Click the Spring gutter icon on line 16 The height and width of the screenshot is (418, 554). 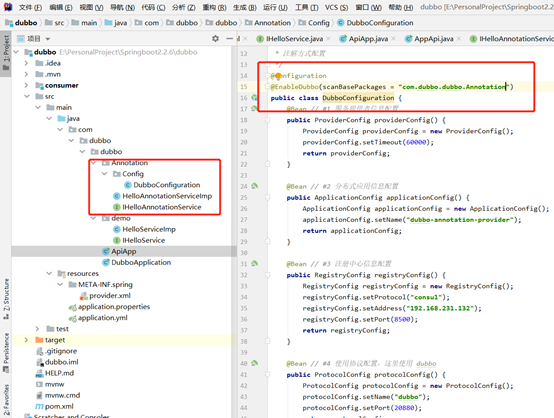(x=254, y=98)
